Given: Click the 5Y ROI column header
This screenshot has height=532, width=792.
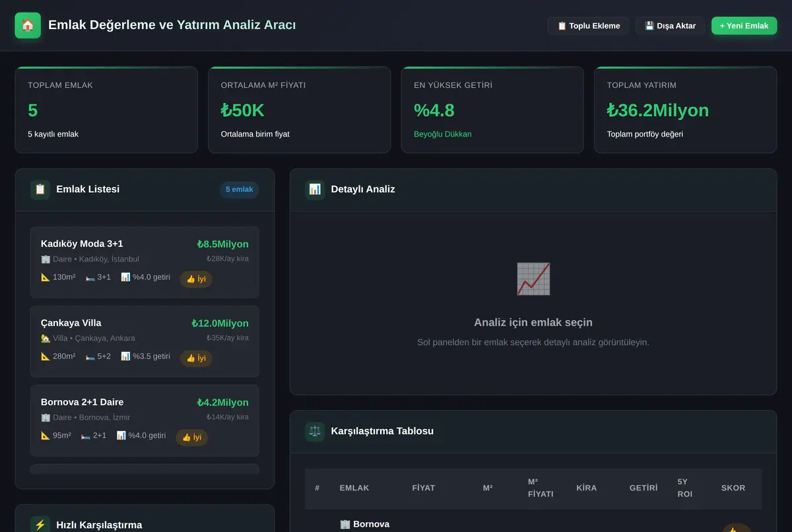Looking at the screenshot, I should point(685,488).
